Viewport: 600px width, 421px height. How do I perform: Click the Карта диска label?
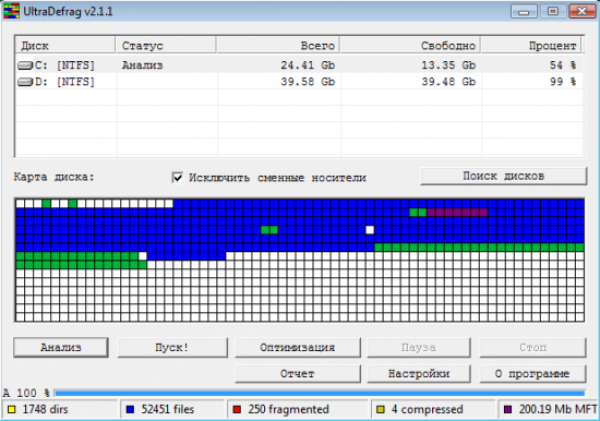54,177
